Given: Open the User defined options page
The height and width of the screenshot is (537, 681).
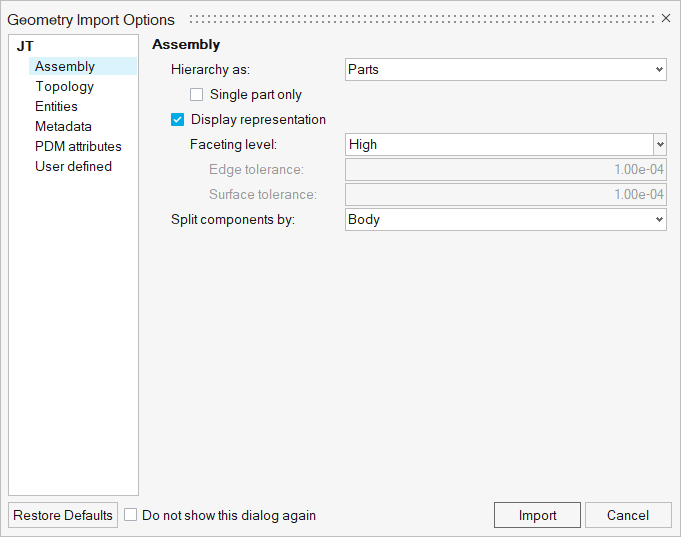Looking at the screenshot, I should 73,166.
